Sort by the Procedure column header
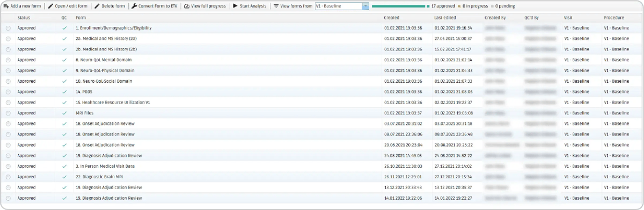 (x=613, y=18)
